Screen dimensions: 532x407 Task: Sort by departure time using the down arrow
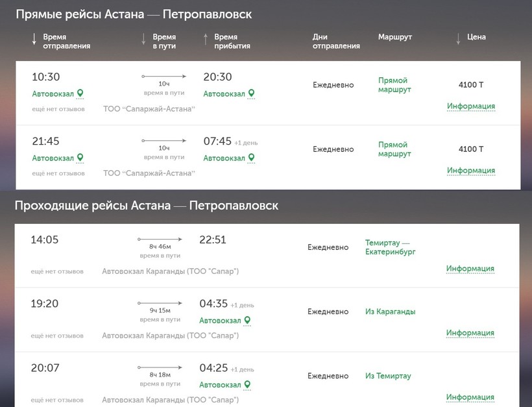coord(34,40)
